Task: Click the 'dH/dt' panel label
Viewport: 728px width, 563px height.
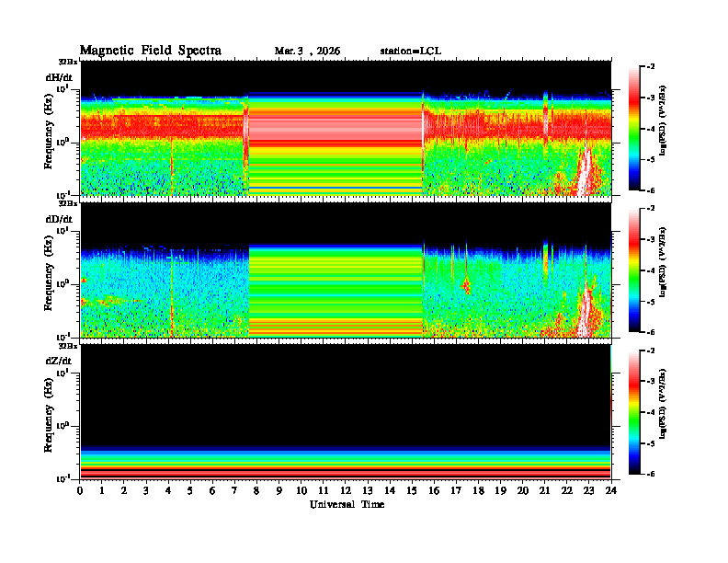Action: coord(59,77)
